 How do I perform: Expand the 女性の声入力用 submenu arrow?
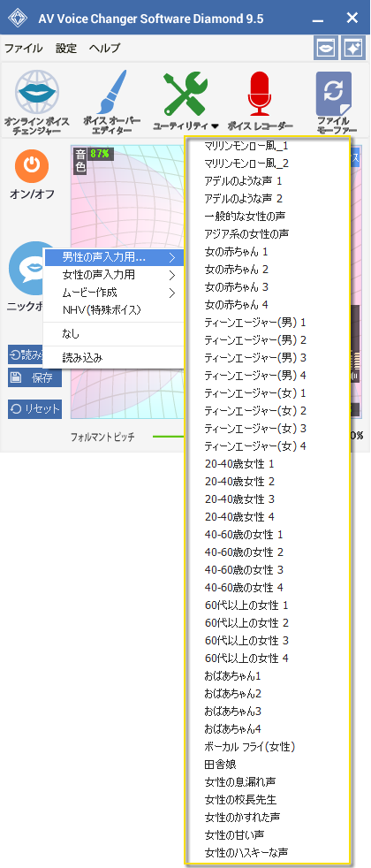tap(172, 275)
